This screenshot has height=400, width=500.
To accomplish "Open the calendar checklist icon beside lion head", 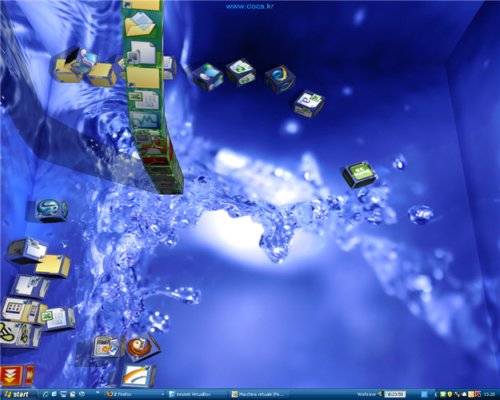I will [107, 347].
